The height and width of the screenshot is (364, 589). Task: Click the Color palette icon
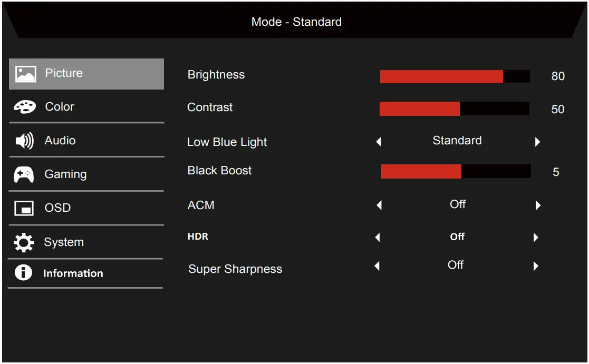pos(25,107)
